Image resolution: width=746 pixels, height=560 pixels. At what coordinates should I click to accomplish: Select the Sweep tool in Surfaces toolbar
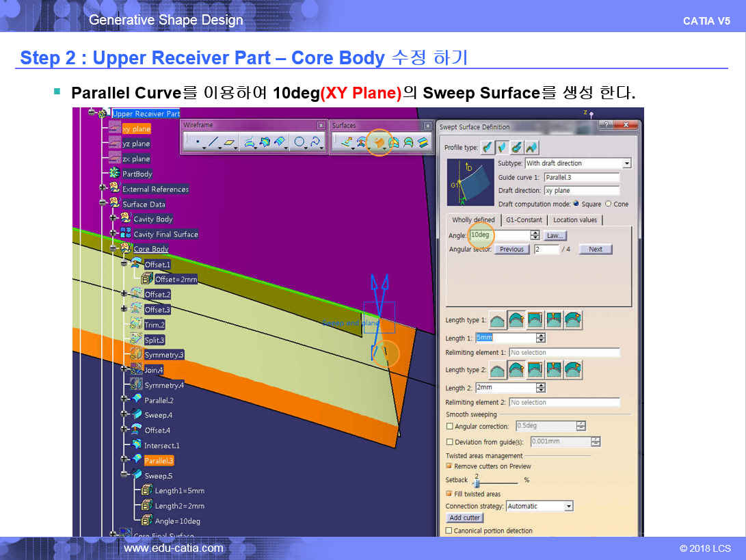click(x=377, y=143)
